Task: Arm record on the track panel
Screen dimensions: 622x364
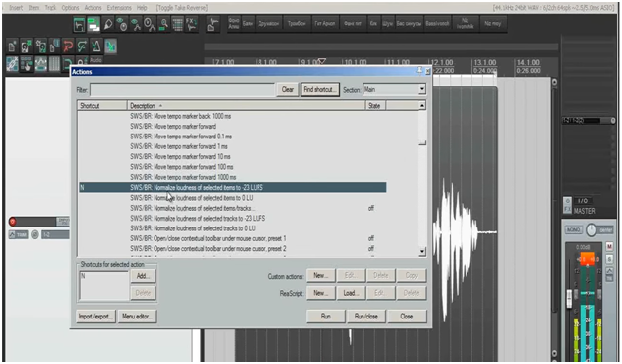Action: coord(12,222)
